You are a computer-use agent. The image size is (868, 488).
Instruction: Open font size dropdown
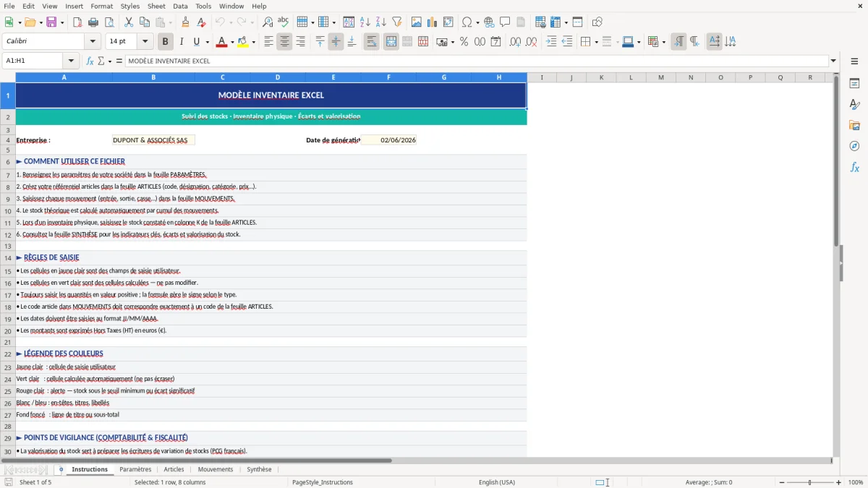tap(145, 42)
